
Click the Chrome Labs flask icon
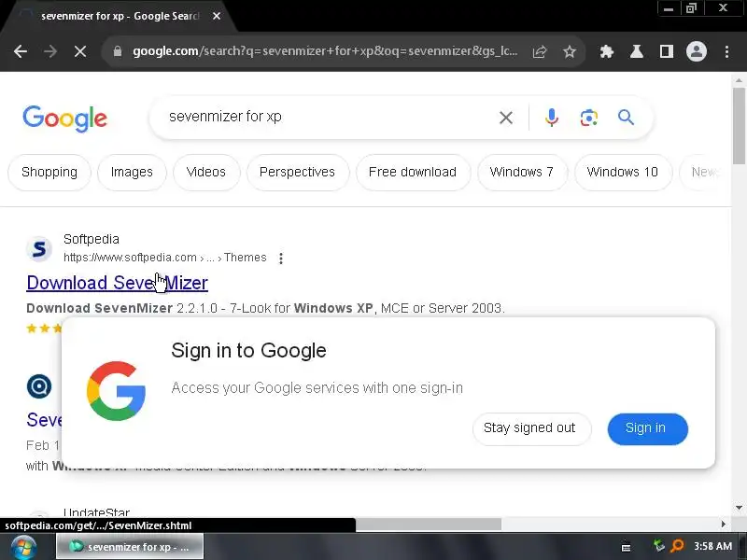(637, 51)
